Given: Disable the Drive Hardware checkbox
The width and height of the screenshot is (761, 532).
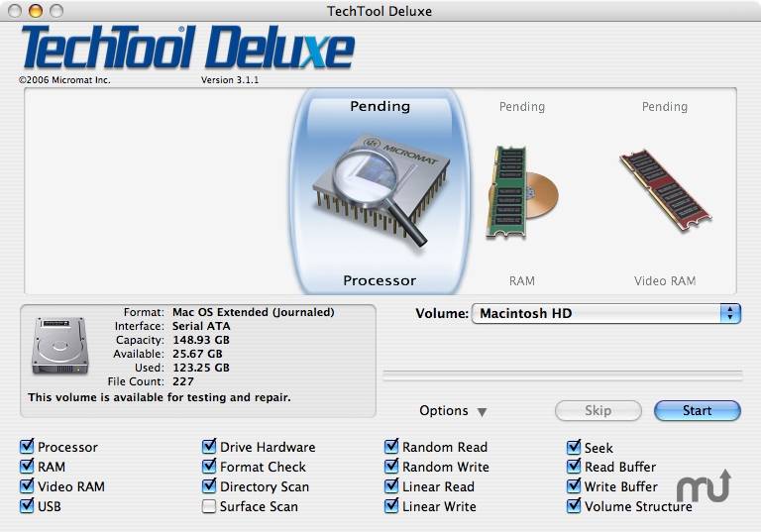Looking at the screenshot, I should click(209, 446).
